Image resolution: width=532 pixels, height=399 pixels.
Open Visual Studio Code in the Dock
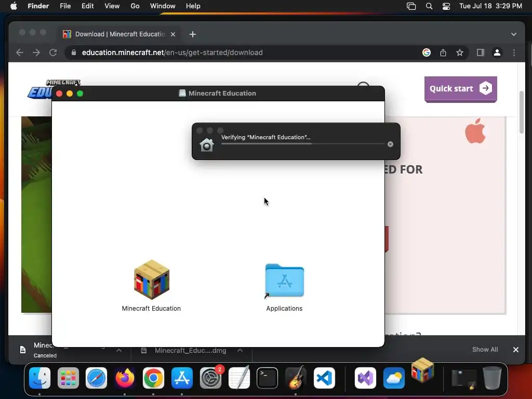coord(324,378)
